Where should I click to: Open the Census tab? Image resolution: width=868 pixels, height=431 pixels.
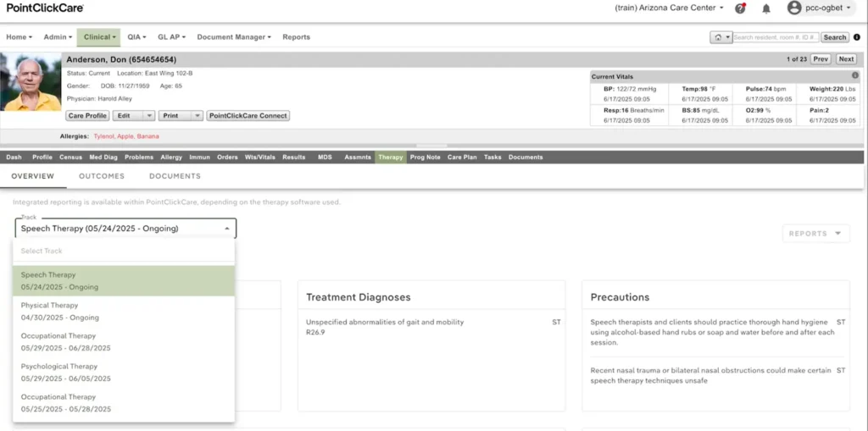(x=71, y=157)
